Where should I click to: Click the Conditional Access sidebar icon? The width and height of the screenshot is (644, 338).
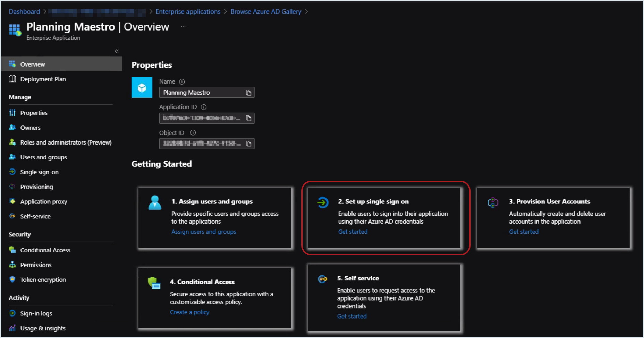click(12, 250)
